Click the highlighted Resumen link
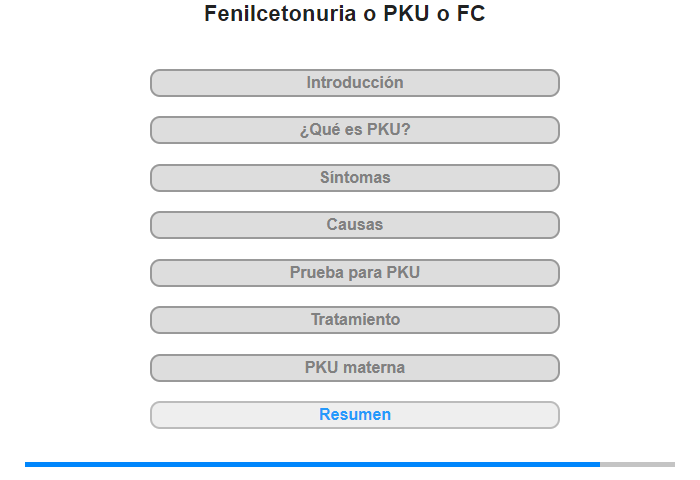 pyautogui.click(x=355, y=415)
